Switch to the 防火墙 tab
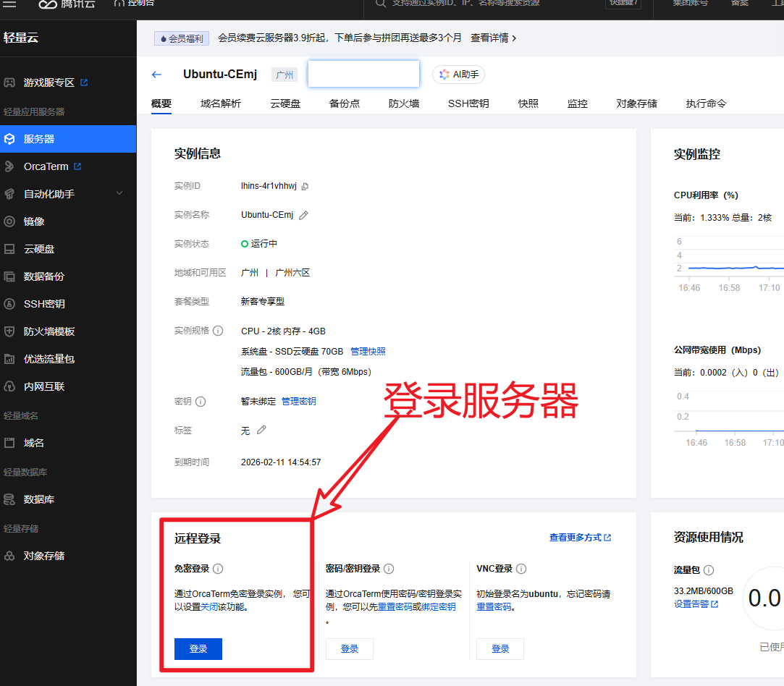The image size is (784, 686). pyautogui.click(x=403, y=103)
